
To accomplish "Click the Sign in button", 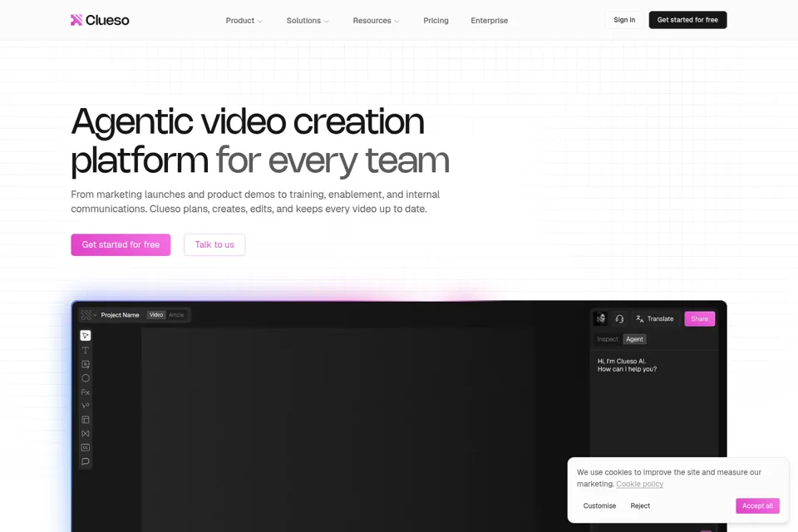I will (x=624, y=20).
